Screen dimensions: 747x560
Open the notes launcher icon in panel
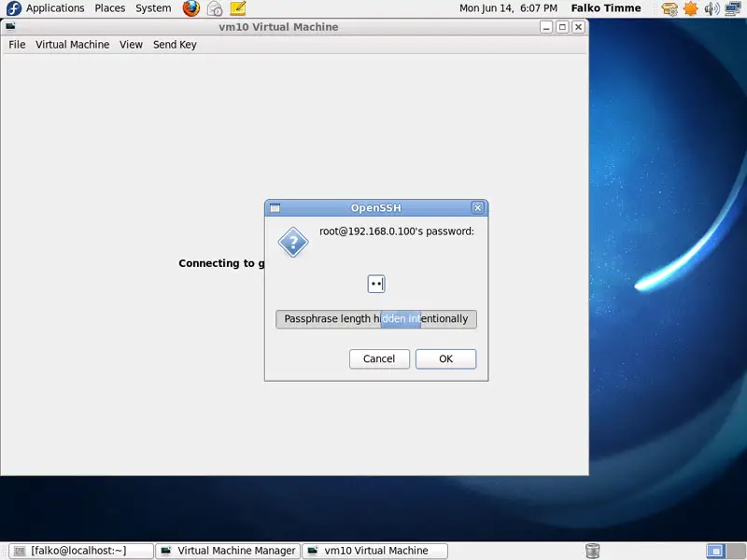(238, 8)
